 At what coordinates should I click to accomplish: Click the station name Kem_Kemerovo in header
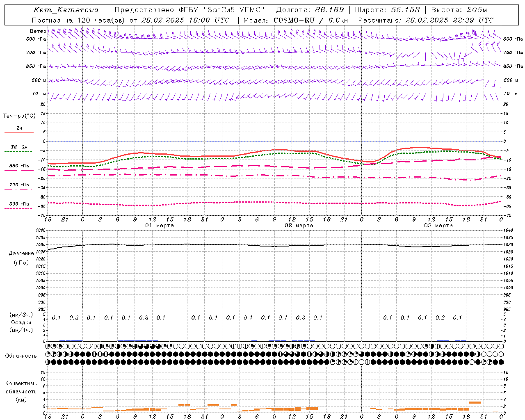tap(66, 10)
